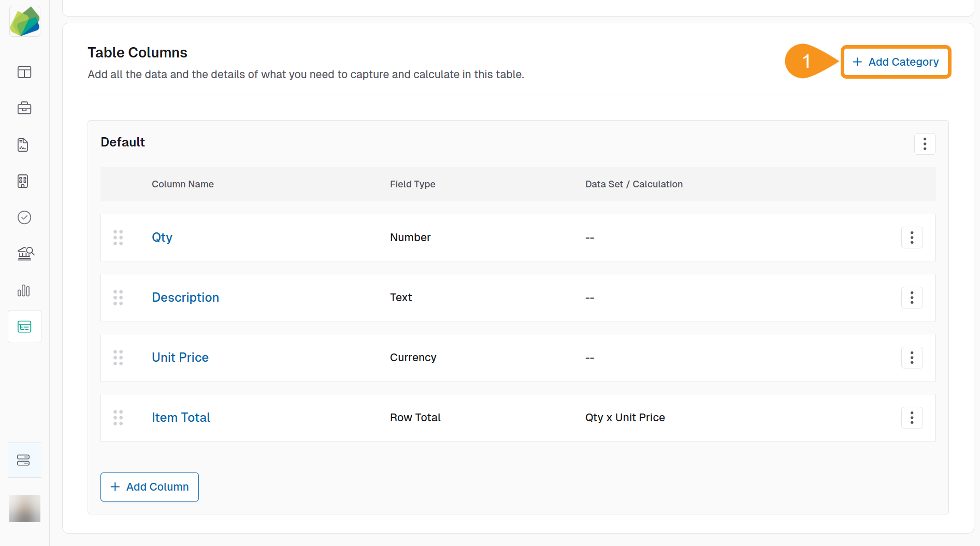The width and height of the screenshot is (980, 546).
Task: Open the user avatar at bottom left
Action: coord(24,509)
